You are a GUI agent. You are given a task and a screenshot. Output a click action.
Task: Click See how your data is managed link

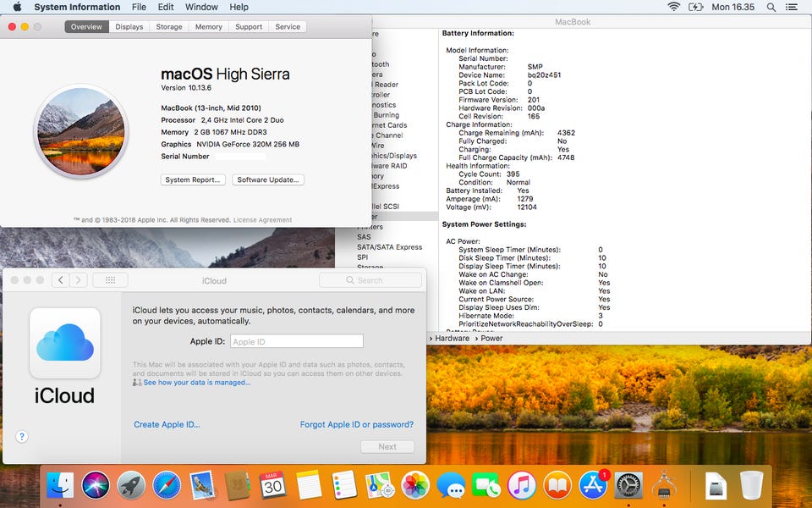pos(197,382)
